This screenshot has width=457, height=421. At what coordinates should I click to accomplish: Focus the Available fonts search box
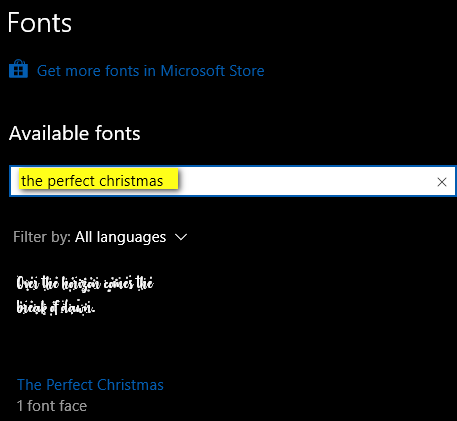tap(232, 181)
